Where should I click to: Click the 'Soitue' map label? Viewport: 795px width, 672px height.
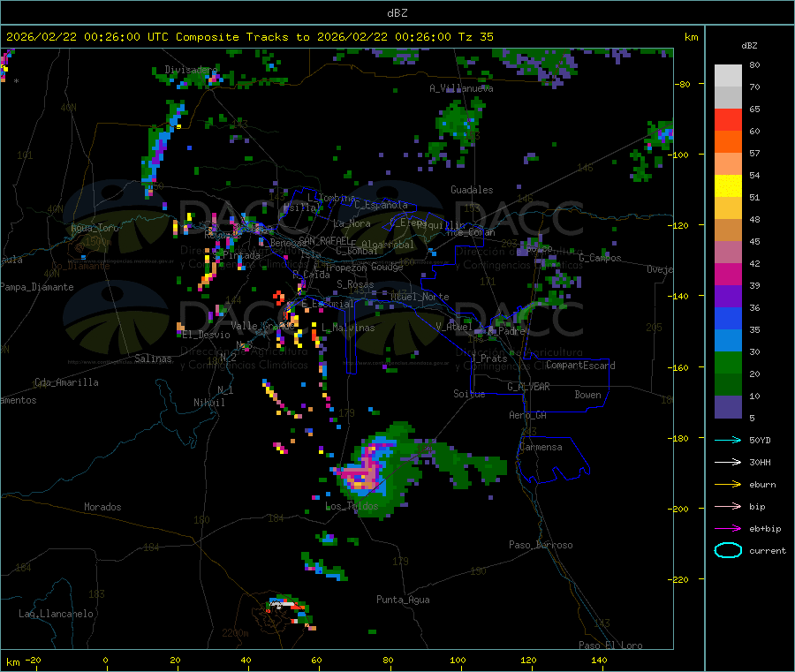(x=469, y=394)
